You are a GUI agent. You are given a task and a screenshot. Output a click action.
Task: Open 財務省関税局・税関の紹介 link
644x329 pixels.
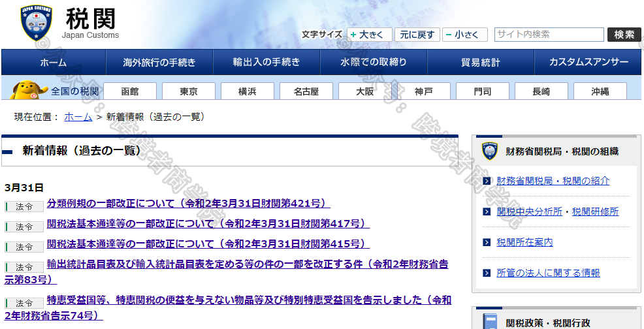click(553, 181)
